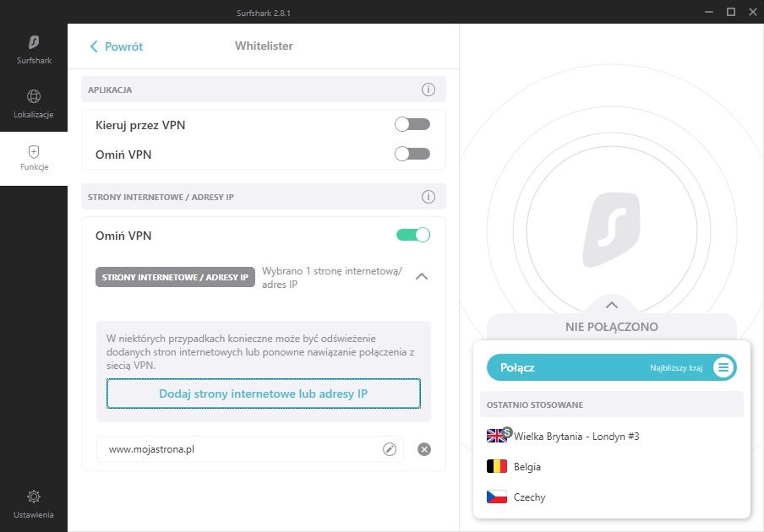Select the Funkcje sidebar item
This screenshot has height=532, width=764.
click(x=34, y=158)
